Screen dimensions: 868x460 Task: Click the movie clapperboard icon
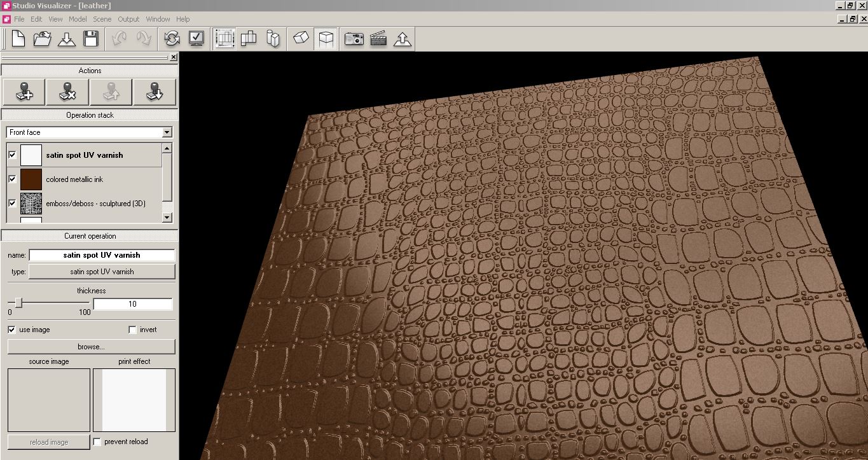378,39
